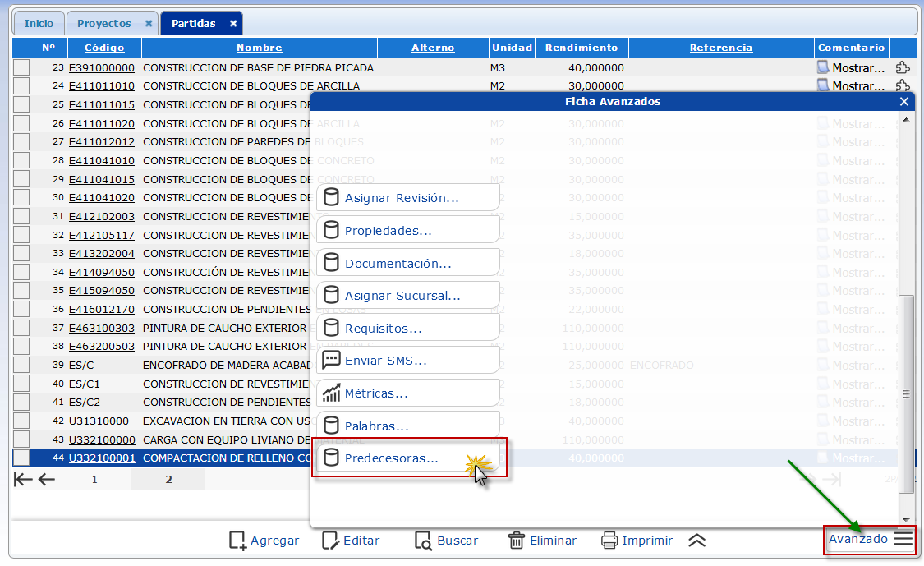The image size is (924, 566).
Task: Show comment for row 24
Action: (x=852, y=86)
